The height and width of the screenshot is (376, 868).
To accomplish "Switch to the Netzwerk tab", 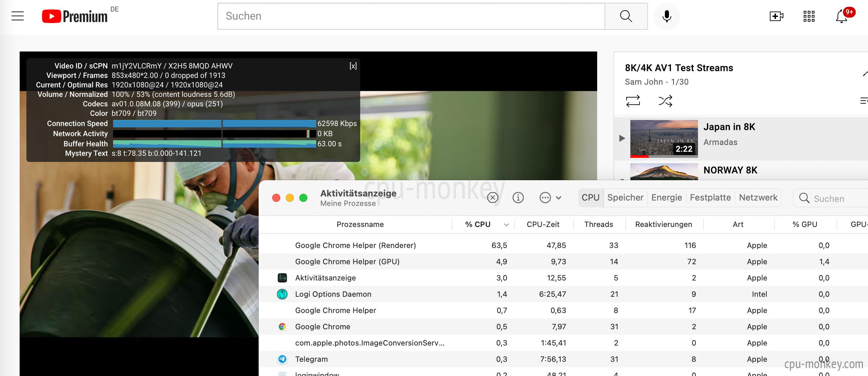I will pos(758,197).
